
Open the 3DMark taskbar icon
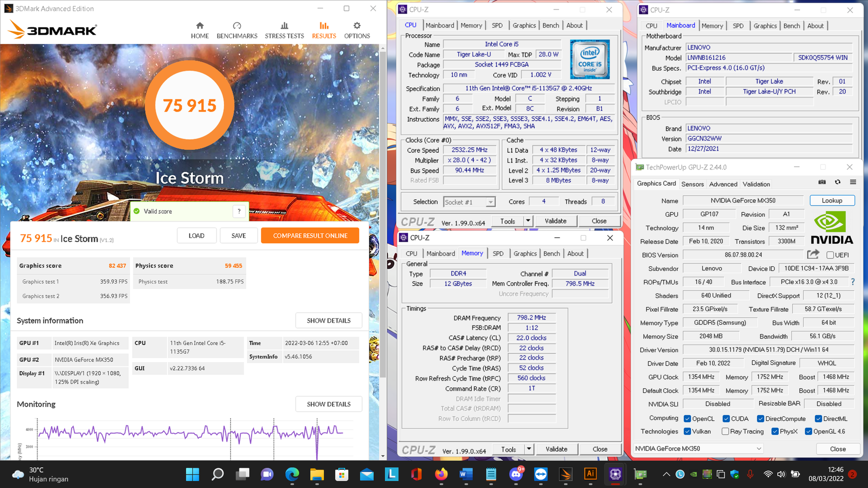(566, 474)
